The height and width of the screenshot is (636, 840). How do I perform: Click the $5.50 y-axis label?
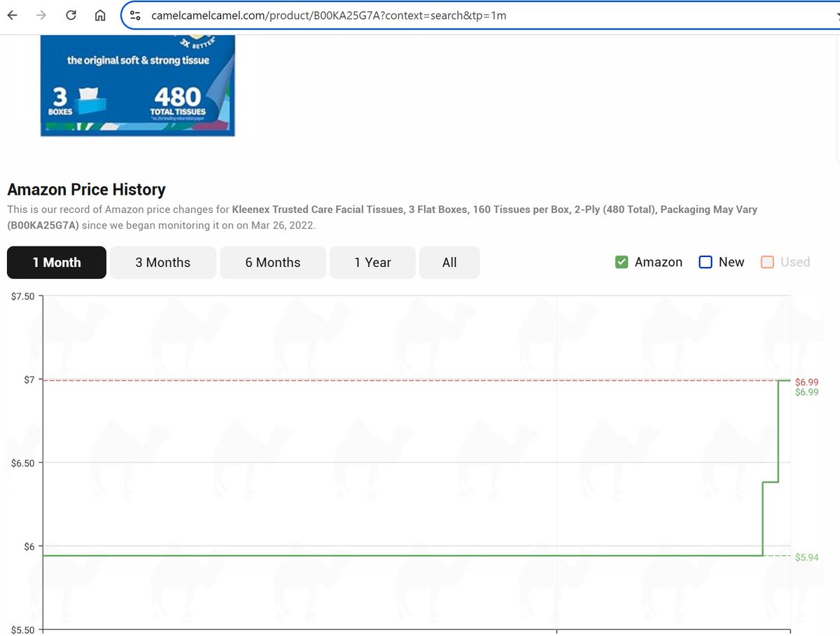pyautogui.click(x=22, y=630)
